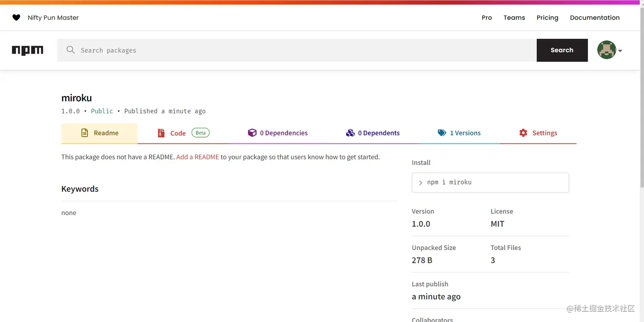Click the Dependencies cube icon
Screen dimensions: 644x322
point(252,133)
